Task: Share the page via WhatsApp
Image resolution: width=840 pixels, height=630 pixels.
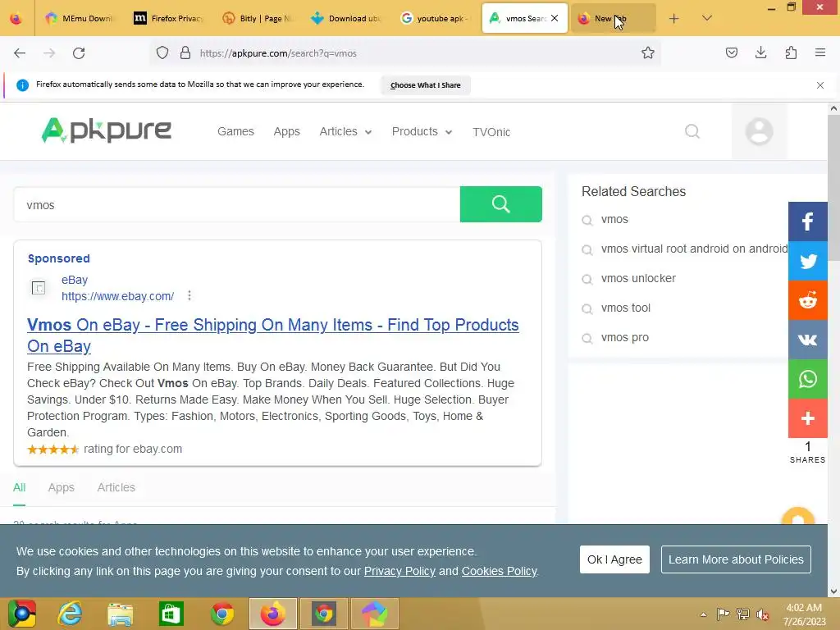Action: pos(808,379)
